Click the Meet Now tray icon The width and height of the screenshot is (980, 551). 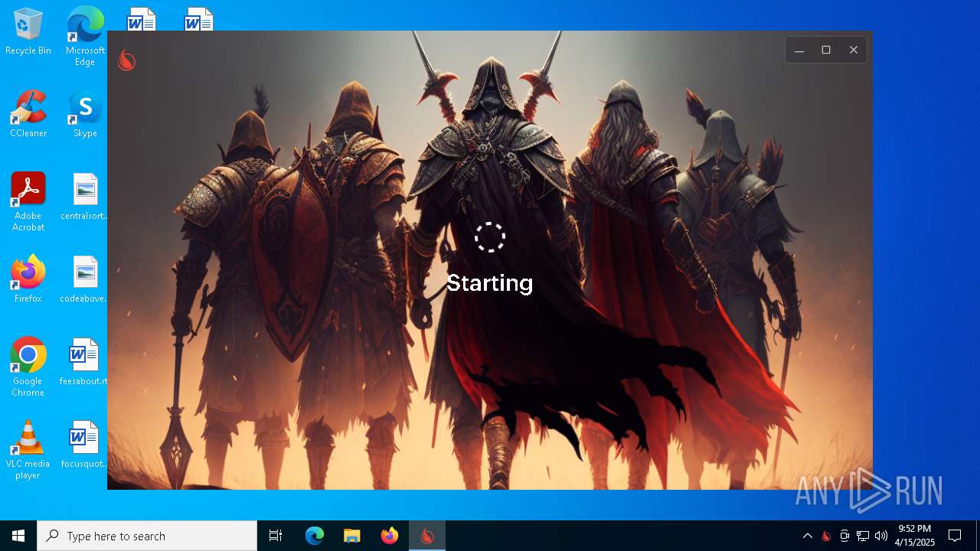pos(844,536)
